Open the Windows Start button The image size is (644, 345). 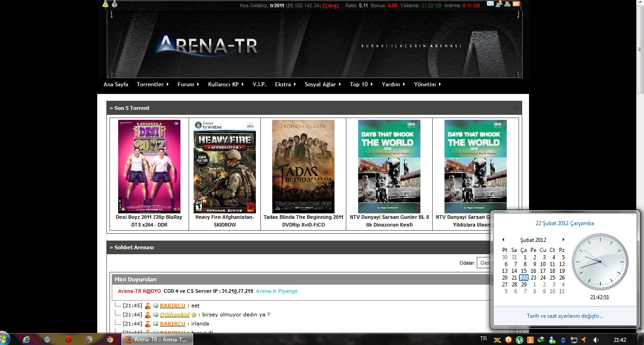[4, 339]
